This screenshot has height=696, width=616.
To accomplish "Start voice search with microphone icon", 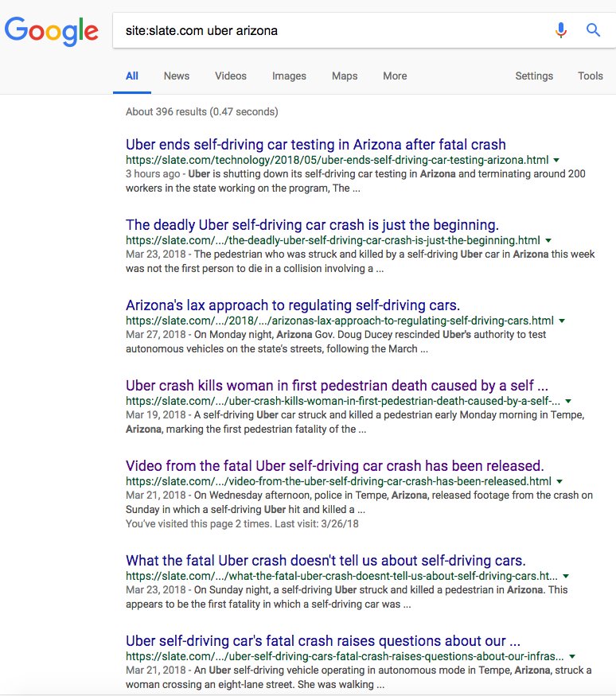I will tap(561, 30).
